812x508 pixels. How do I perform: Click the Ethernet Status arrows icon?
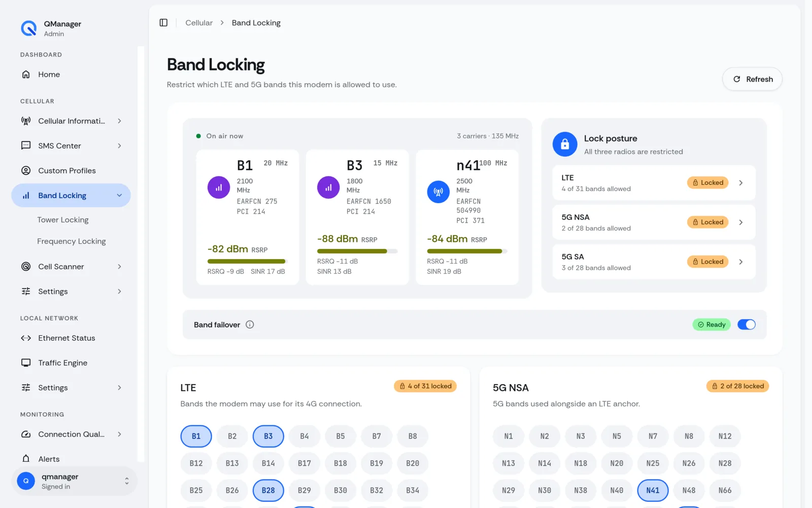[x=26, y=338]
